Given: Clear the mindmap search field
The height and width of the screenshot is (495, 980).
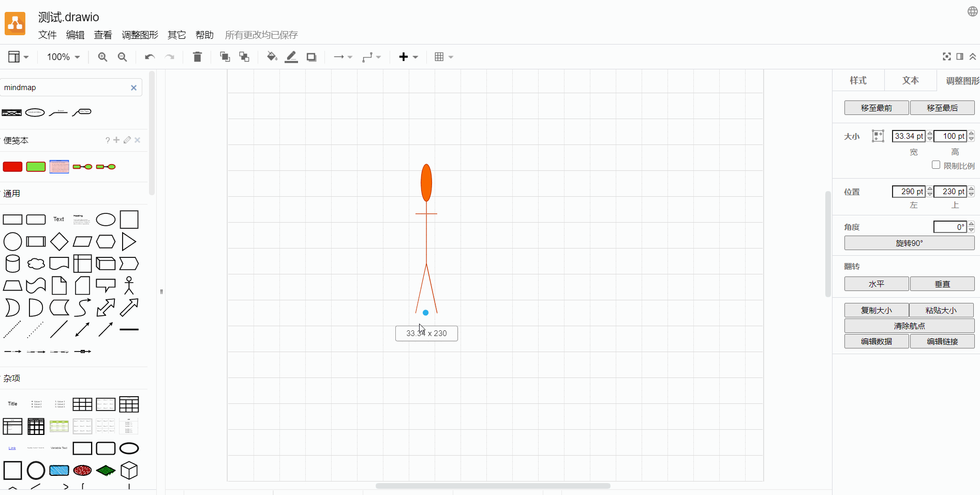Looking at the screenshot, I should (133, 88).
